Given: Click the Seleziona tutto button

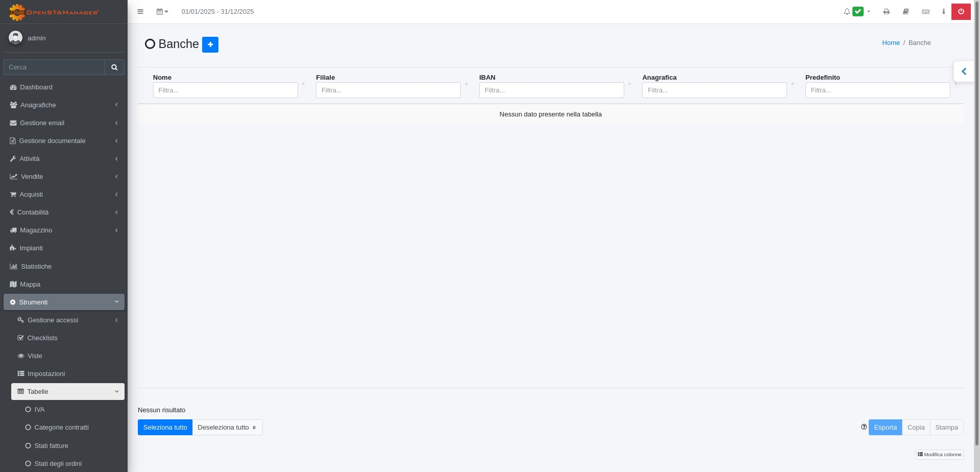Looking at the screenshot, I should pyautogui.click(x=165, y=428).
